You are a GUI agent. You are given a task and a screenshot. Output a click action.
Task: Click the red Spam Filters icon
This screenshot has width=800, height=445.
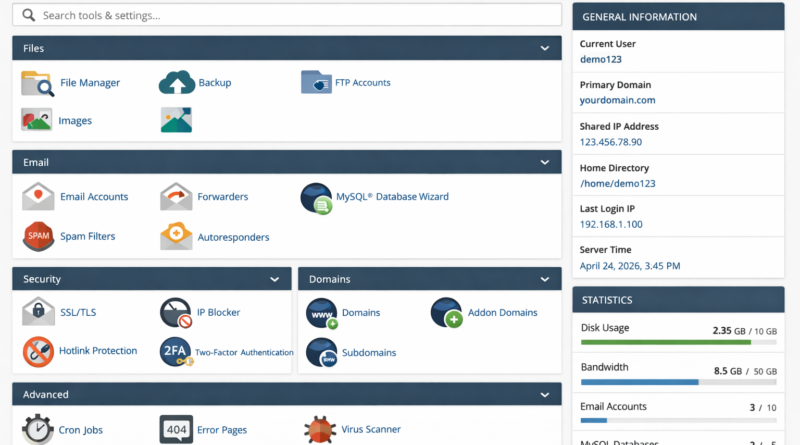click(38, 236)
